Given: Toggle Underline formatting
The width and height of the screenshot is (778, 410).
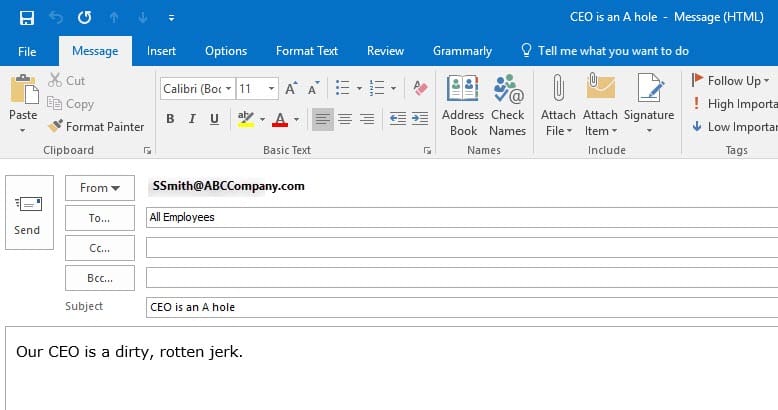Looking at the screenshot, I should [x=214, y=119].
